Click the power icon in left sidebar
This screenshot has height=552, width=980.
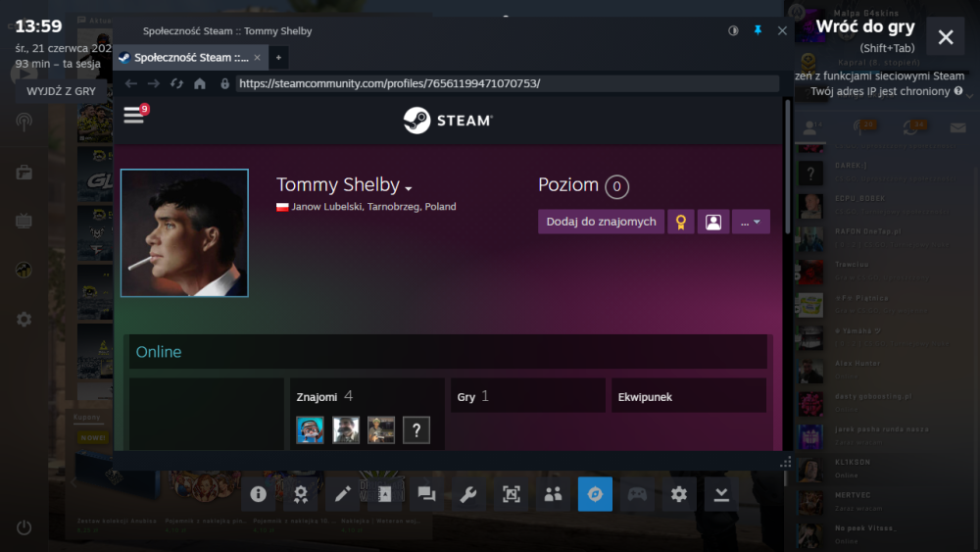point(24,527)
